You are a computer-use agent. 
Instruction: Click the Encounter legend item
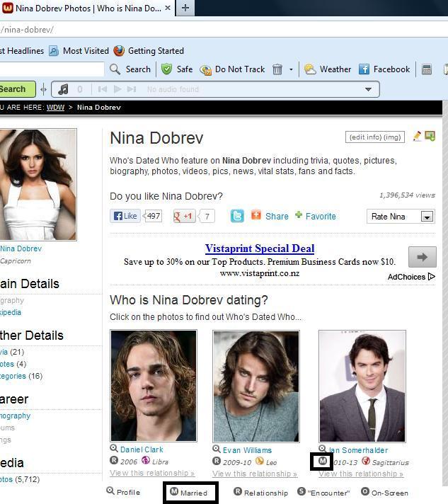pos(323,492)
